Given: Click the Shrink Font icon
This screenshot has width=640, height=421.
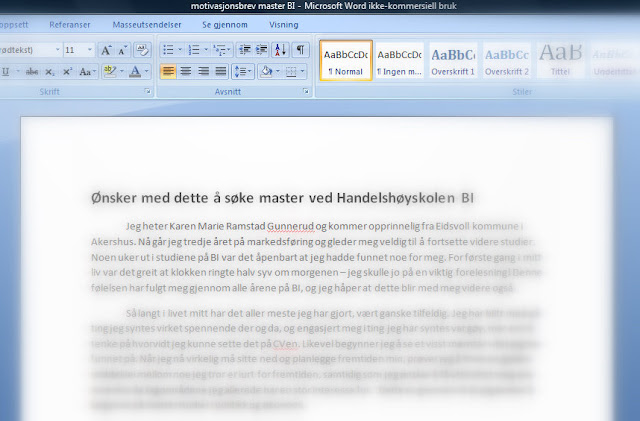Looking at the screenshot, I should pos(122,50).
